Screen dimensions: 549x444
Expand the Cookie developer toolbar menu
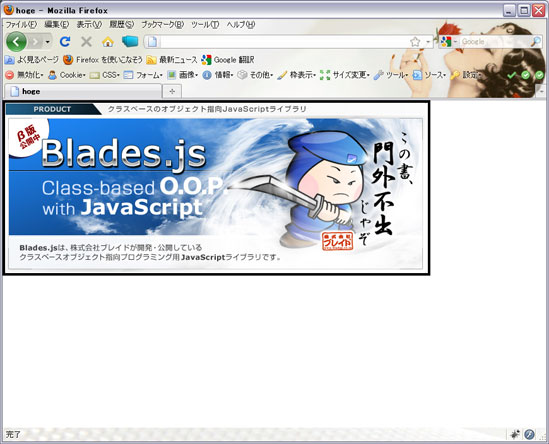[x=67, y=75]
